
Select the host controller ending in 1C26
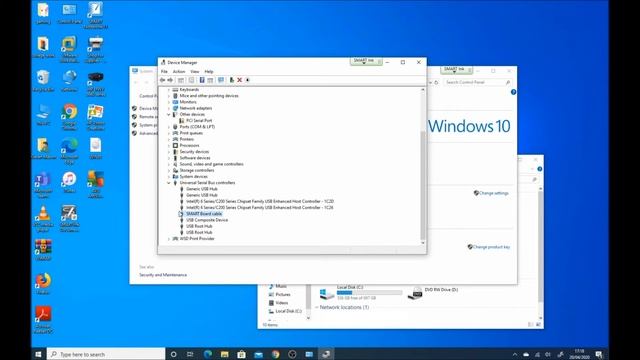(260, 207)
